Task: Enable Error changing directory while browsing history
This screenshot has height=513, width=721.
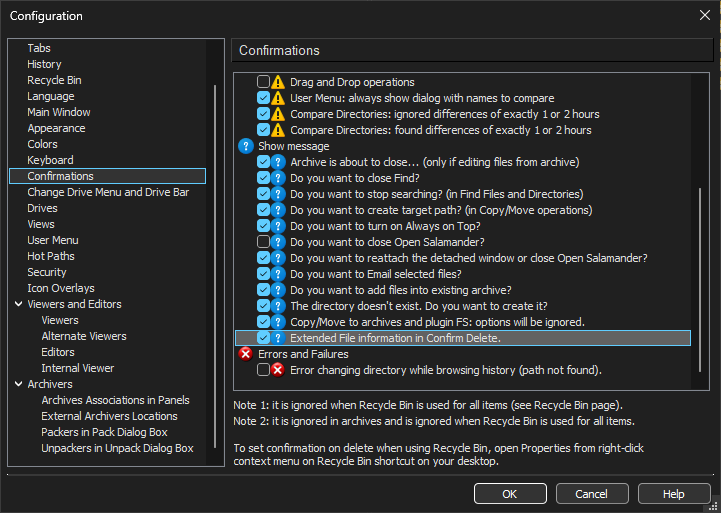Action: pos(263,370)
